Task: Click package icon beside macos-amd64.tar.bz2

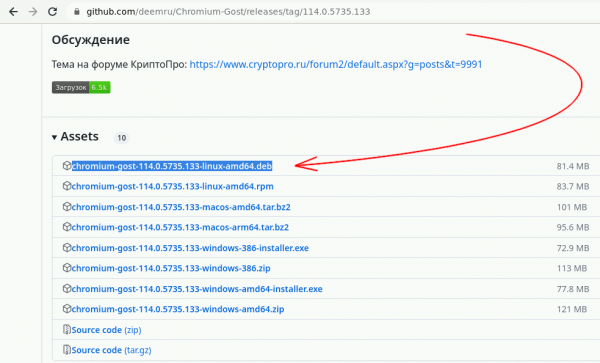Action: point(67,207)
